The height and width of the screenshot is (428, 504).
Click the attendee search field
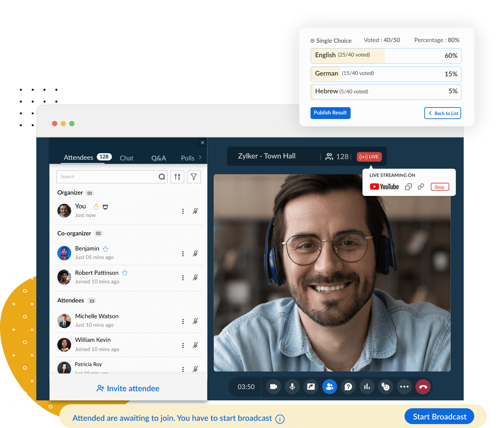pyautogui.click(x=108, y=177)
